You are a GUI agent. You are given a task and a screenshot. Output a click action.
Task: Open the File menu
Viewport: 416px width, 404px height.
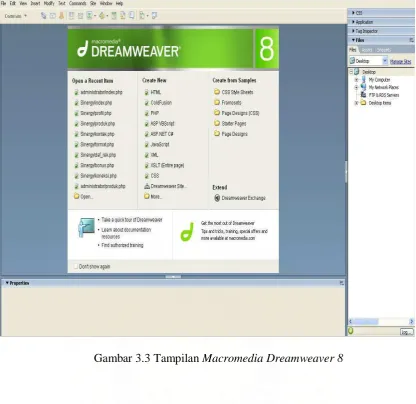(x=3, y=3)
